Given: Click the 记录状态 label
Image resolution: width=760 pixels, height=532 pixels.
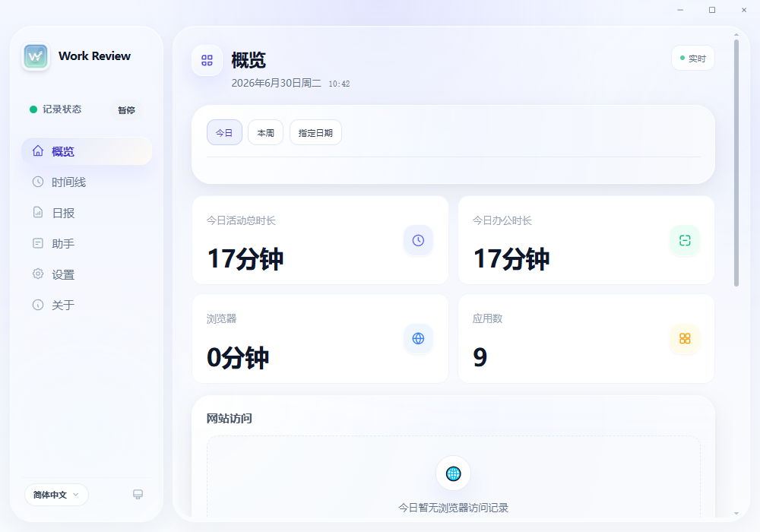Looking at the screenshot, I should [62, 109].
